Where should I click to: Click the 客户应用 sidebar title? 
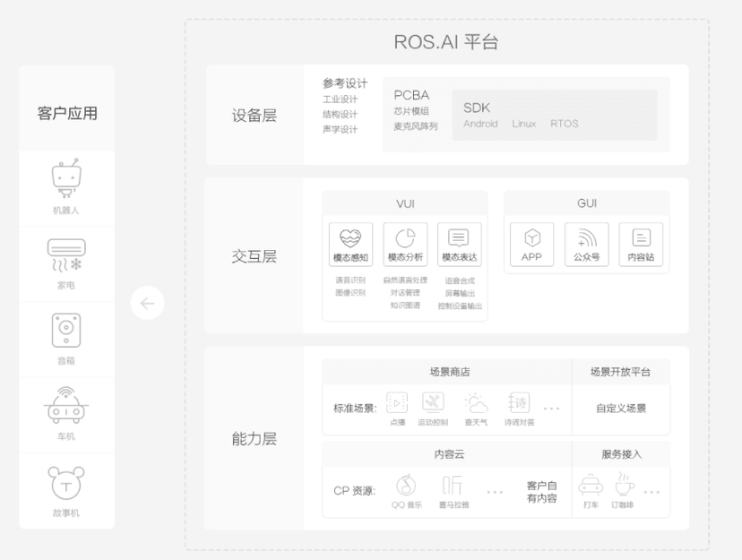pyautogui.click(x=67, y=114)
